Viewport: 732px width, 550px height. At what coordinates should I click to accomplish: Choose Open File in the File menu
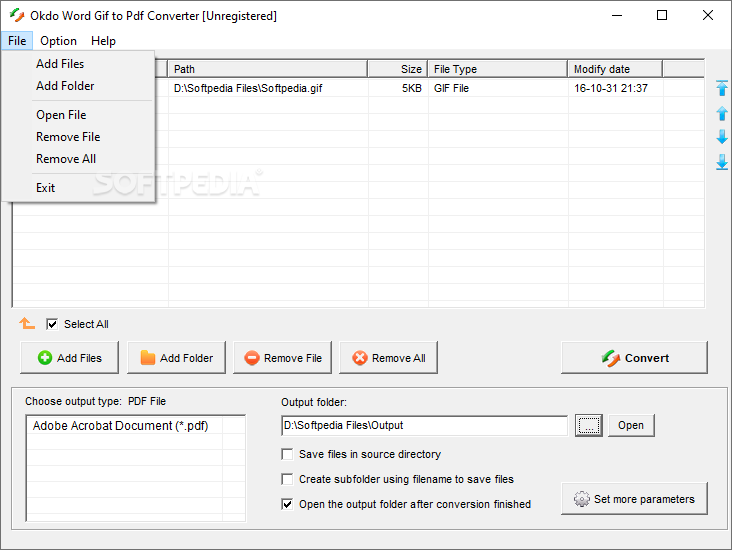click(x=61, y=115)
